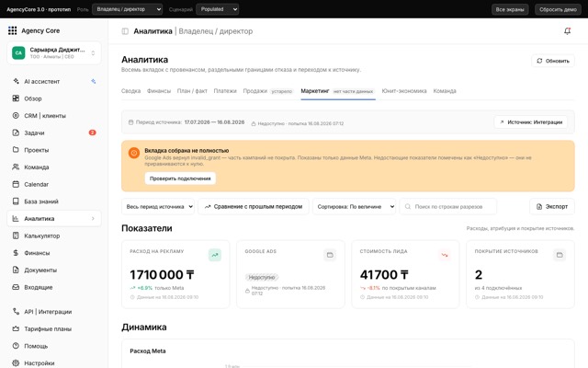Click the source icon on Покрытие источников card

tap(560, 255)
